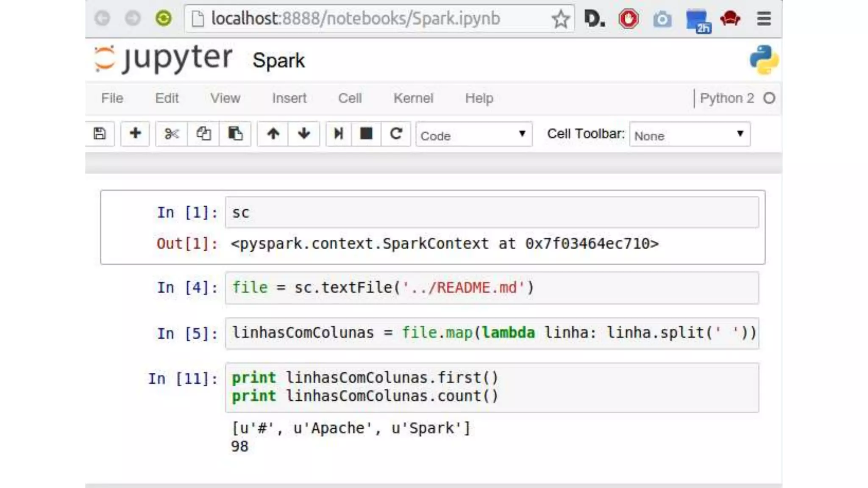
Task: Run cell and select next
Action: coord(338,134)
